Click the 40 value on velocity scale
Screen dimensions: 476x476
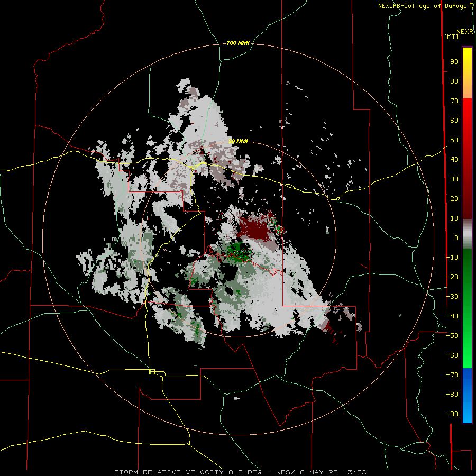454,160
